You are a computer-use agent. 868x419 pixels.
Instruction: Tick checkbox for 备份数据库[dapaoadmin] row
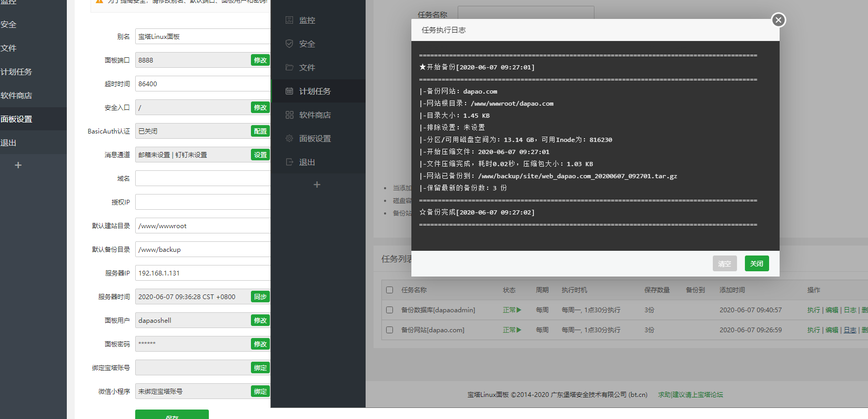coord(390,310)
